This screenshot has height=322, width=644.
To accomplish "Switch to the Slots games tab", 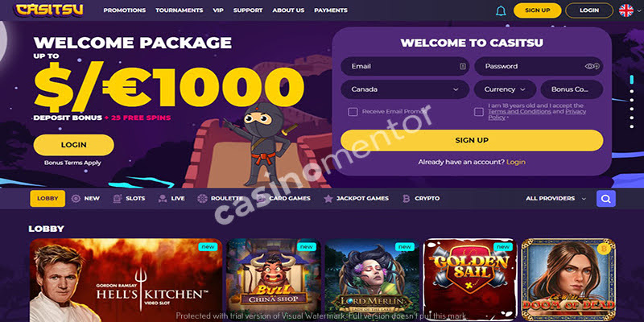I will click(x=129, y=198).
